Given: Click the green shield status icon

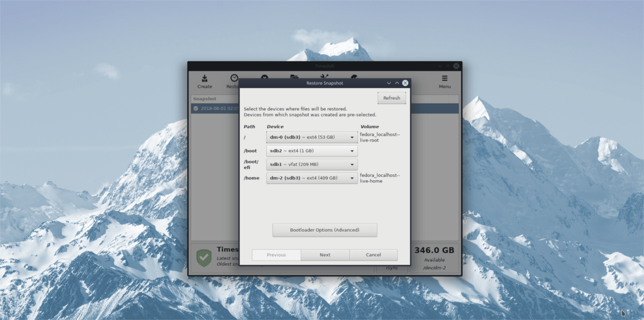Looking at the screenshot, I should click(x=203, y=257).
